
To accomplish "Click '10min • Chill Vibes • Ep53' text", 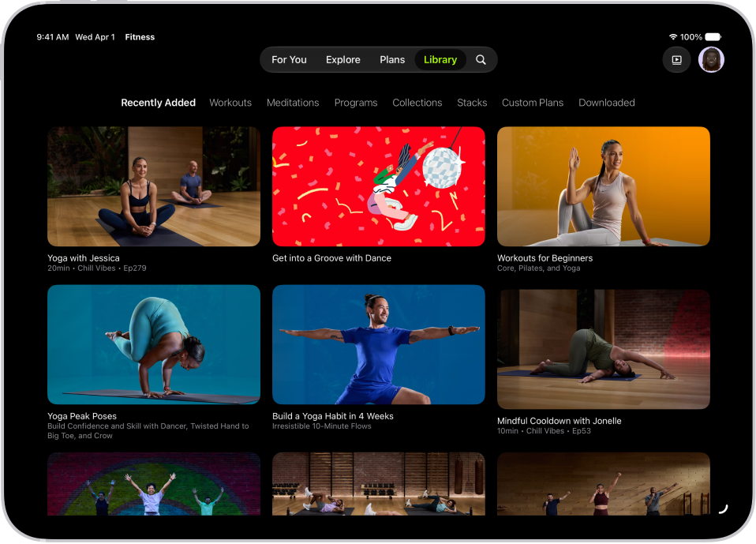I will point(544,431).
